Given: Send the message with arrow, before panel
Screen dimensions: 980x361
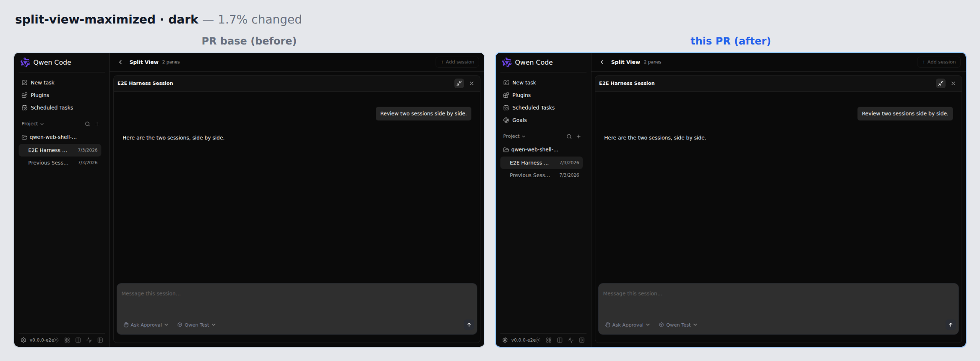Looking at the screenshot, I should point(469,325).
